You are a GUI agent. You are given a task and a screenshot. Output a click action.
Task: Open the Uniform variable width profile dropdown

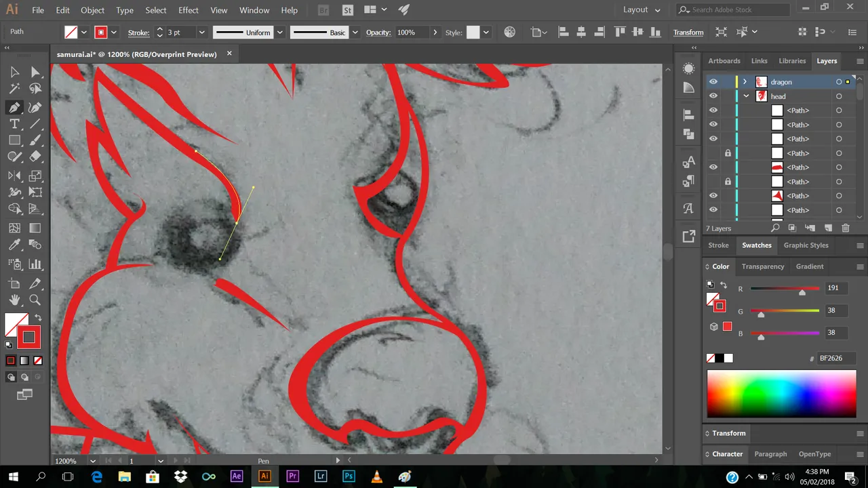click(279, 33)
